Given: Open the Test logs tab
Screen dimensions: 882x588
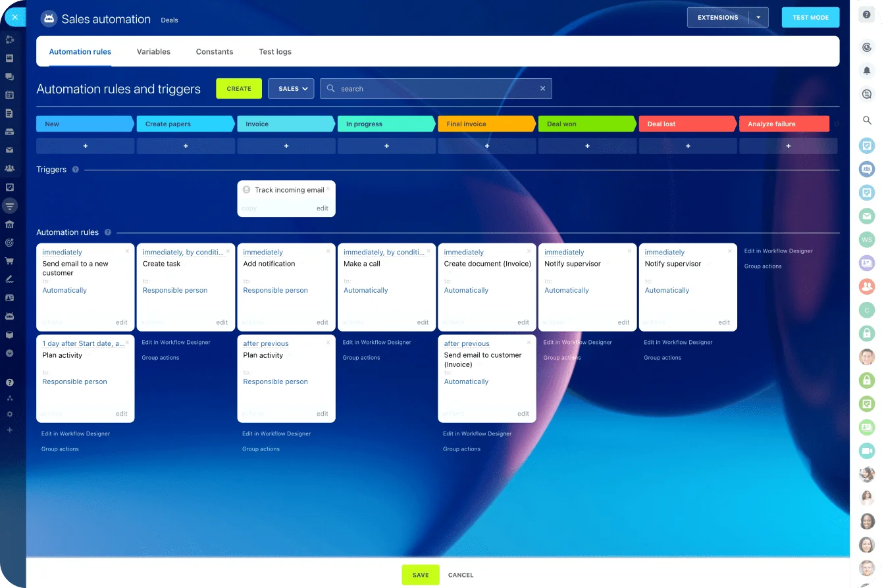Looking at the screenshot, I should coord(274,52).
